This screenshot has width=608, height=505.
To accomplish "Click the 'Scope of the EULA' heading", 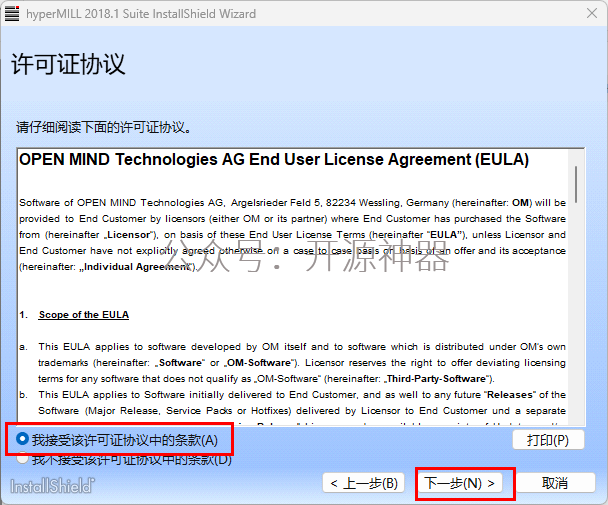I will click(84, 315).
